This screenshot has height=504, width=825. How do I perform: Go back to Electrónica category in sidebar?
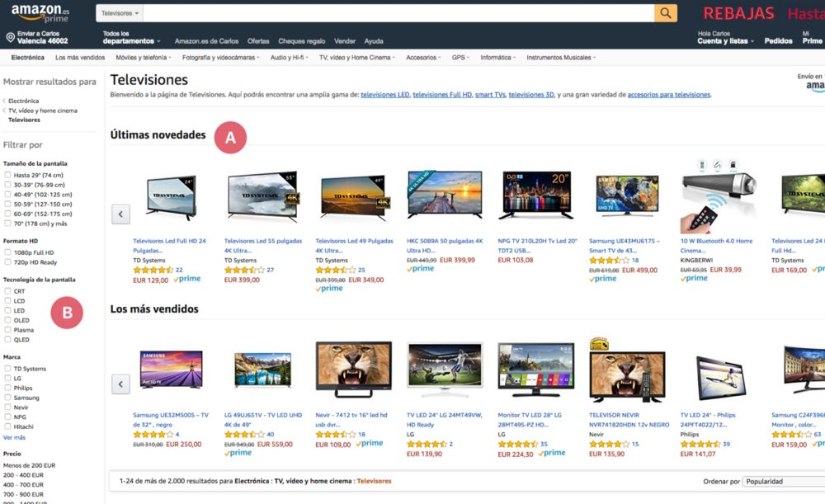pyautogui.click(x=23, y=101)
